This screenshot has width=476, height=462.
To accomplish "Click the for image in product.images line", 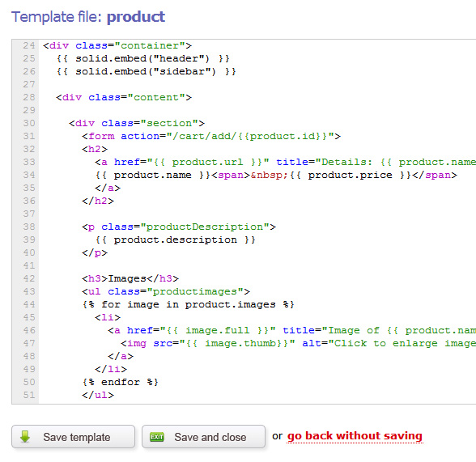I will [x=188, y=304].
